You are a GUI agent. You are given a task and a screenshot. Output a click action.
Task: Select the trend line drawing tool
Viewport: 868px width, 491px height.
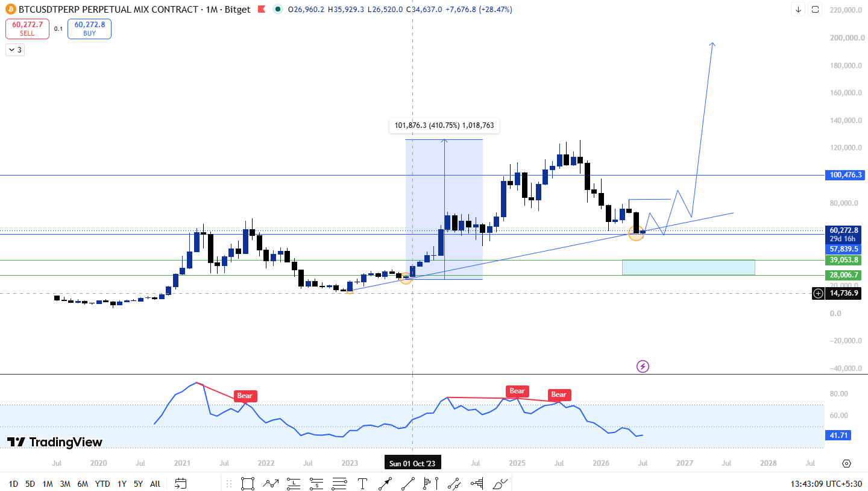click(408, 483)
